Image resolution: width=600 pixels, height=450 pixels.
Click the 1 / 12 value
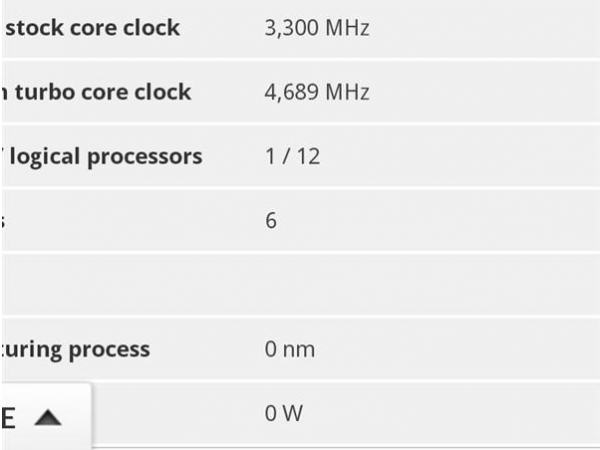[x=293, y=157]
